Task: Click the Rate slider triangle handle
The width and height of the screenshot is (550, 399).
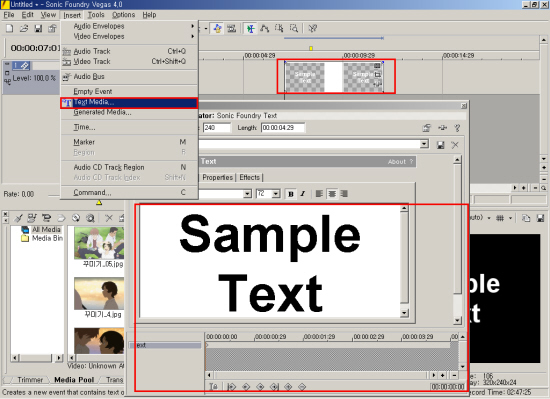Action: pos(99,202)
